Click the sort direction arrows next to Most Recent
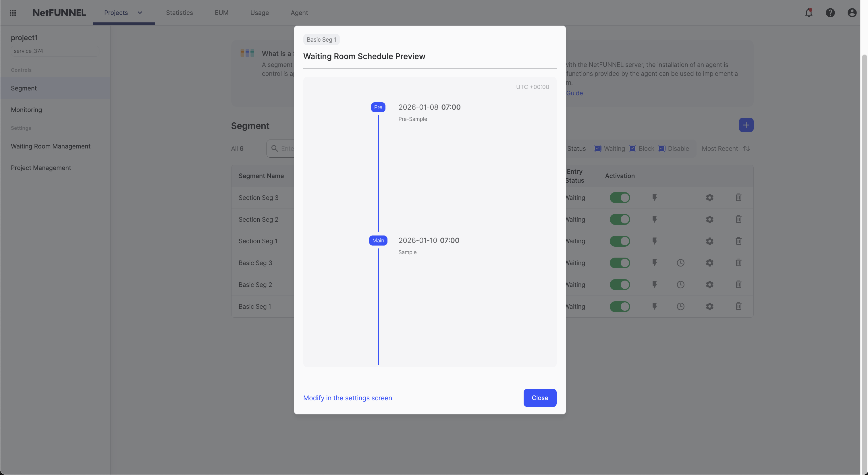The height and width of the screenshot is (475, 868). tap(747, 148)
